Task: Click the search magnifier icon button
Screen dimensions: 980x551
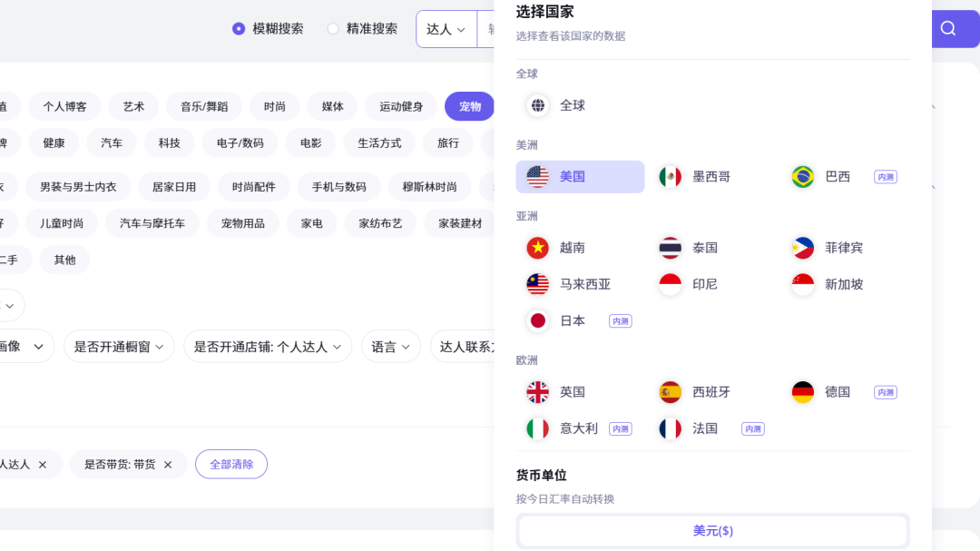Action: pos(948,28)
